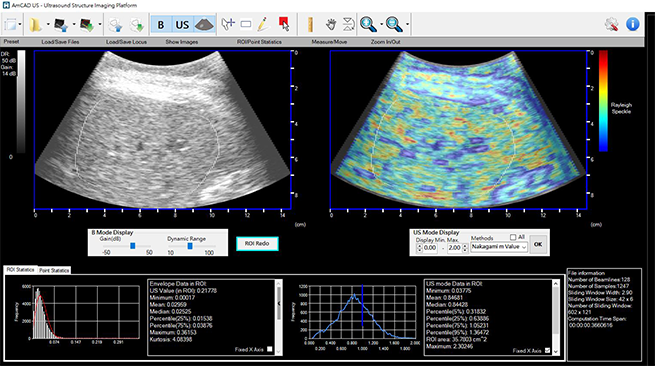Toggle the B mode image button
This screenshot has width=655, height=366.
tap(160, 25)
